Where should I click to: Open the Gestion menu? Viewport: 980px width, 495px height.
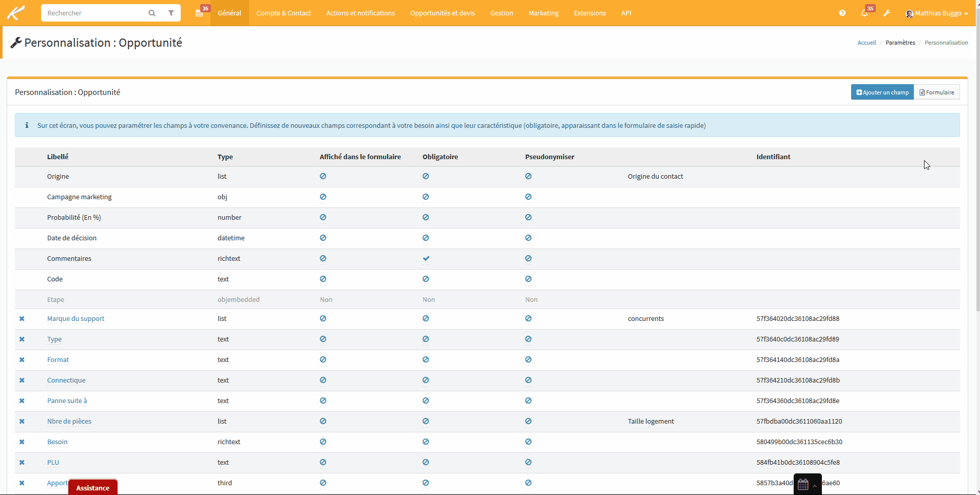502,13
